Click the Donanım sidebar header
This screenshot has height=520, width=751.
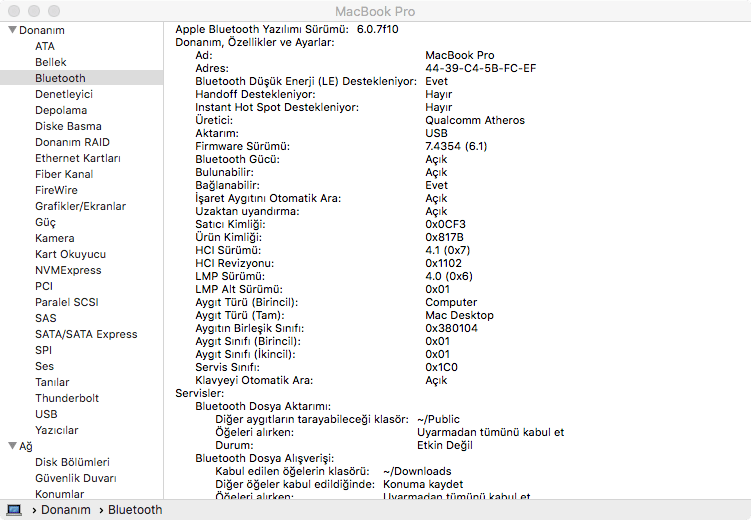[42, 30]
